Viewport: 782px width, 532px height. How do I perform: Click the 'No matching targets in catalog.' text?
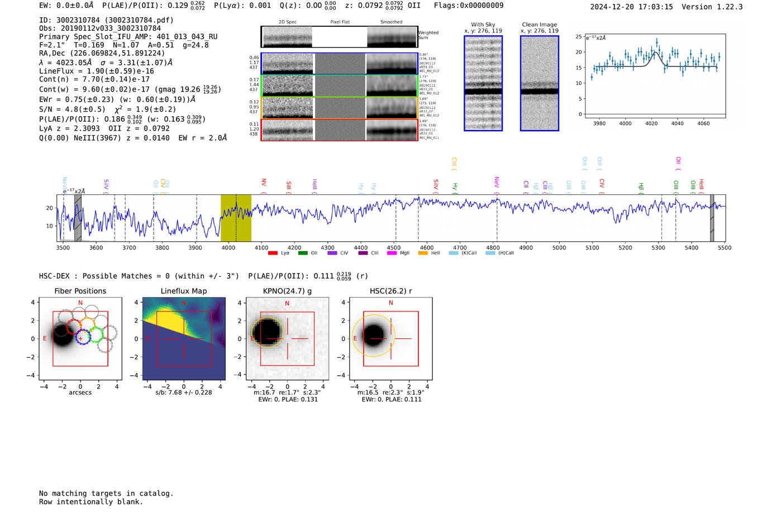tap(106, 493)
